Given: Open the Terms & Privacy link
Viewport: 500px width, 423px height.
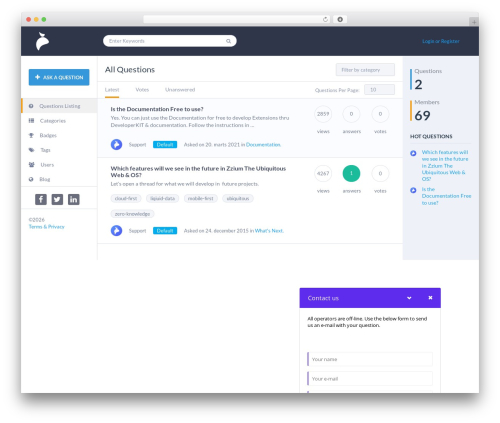Looking at the screenshot, I should tap(46, 227).
